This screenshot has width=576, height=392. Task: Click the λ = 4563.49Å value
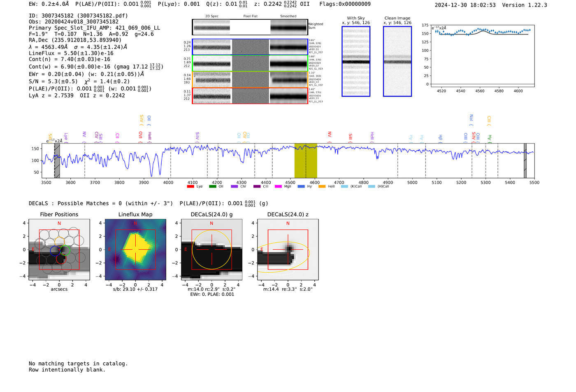pyautogui.click(x=48, y=47)
